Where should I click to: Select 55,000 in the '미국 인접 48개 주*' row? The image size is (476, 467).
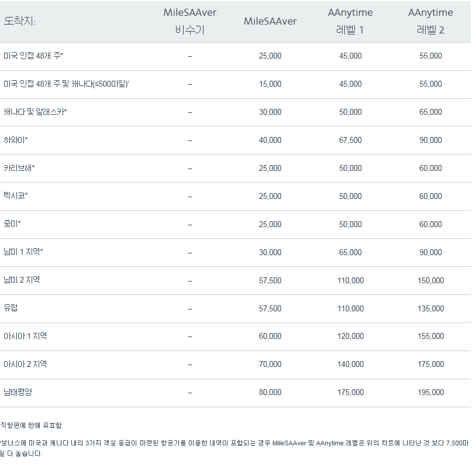tap(430, 56)
